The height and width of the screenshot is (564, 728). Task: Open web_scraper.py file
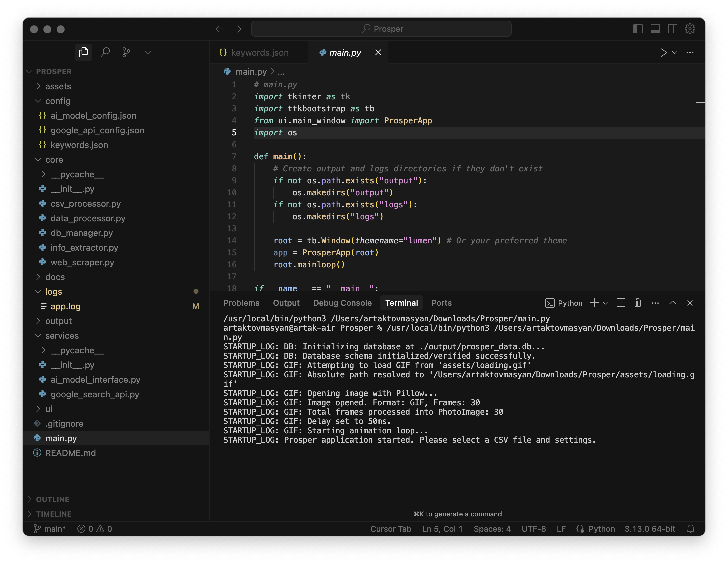116,262
